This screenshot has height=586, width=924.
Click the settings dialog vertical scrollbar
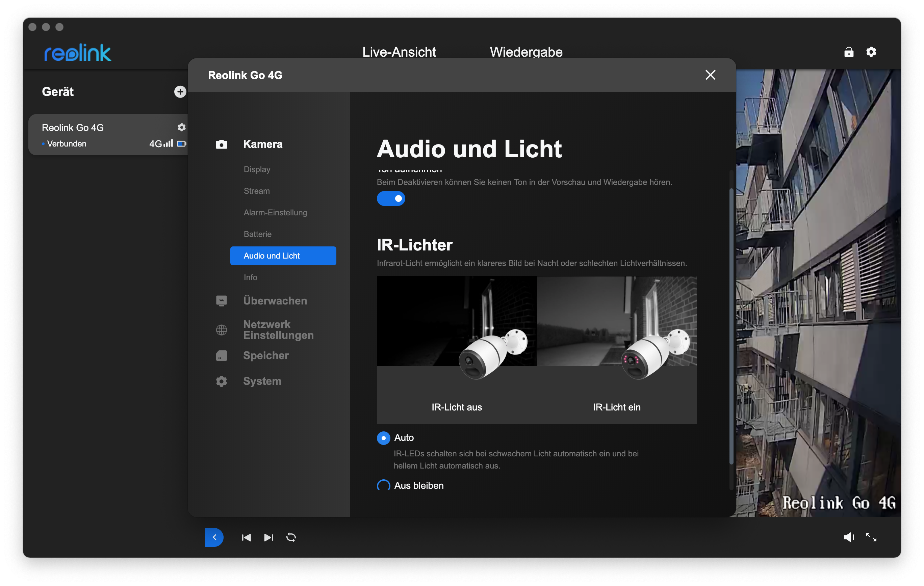pos(731,326)
